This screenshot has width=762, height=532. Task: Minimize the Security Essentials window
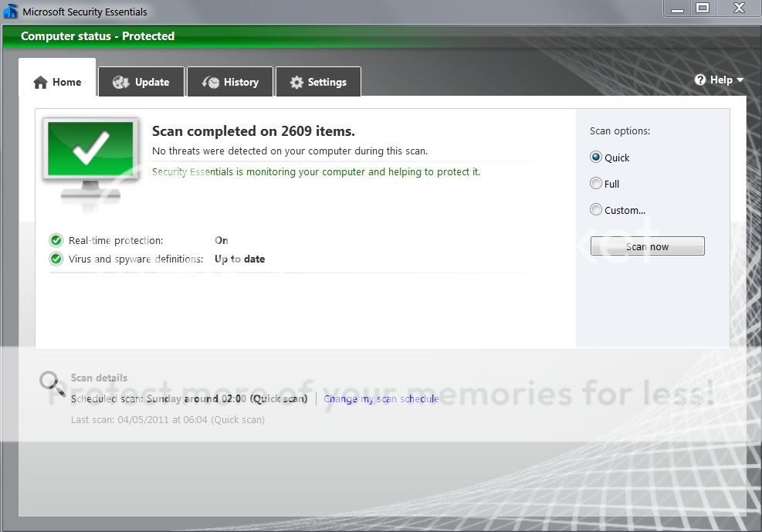coord(677,8)
